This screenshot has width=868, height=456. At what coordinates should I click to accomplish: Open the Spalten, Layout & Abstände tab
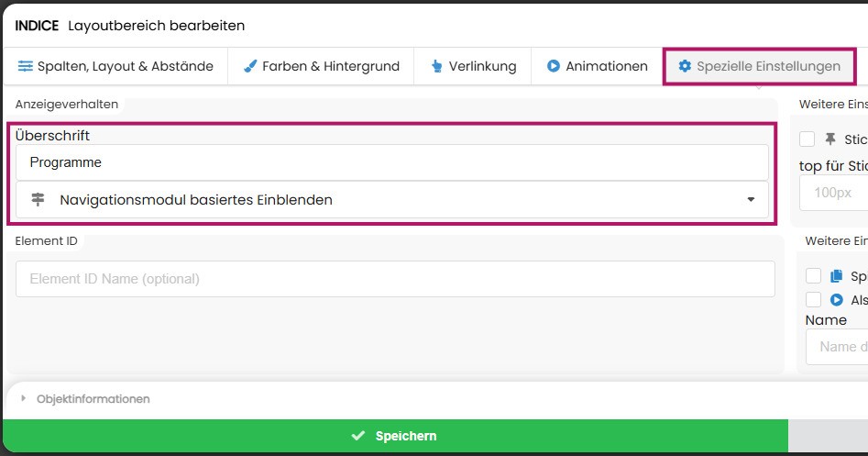[115, 66]
